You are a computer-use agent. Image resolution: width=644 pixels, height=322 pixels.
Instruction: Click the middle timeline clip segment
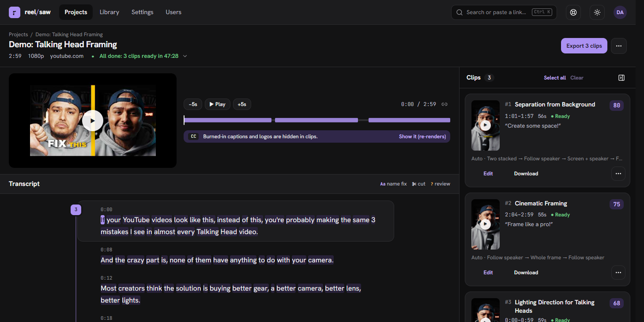click(x=316, y=120)
